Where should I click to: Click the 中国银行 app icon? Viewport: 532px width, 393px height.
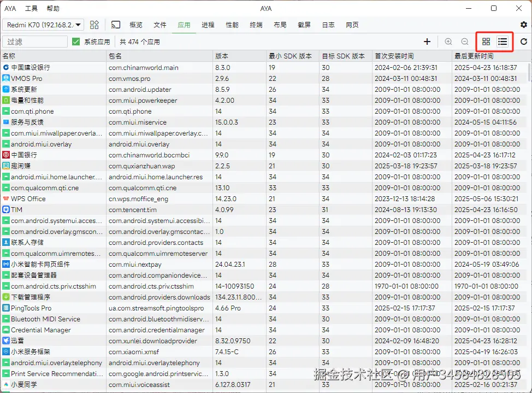click(x=6, y=155)
